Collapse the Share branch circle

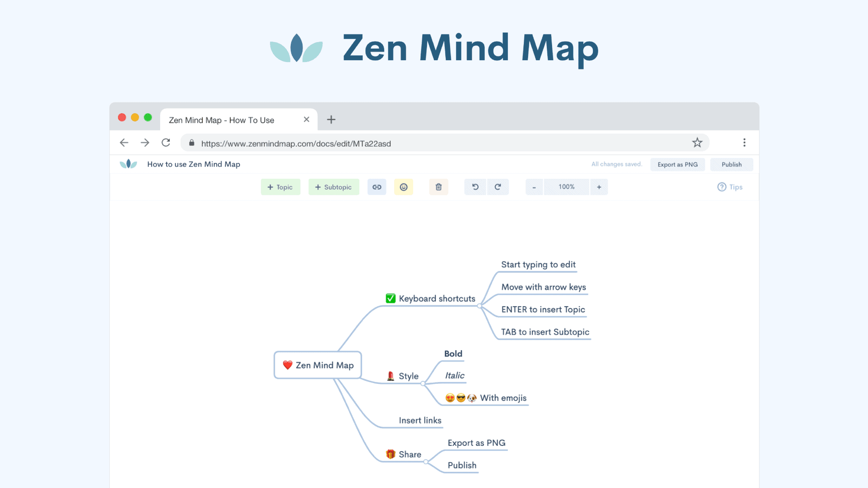(426, 462)
